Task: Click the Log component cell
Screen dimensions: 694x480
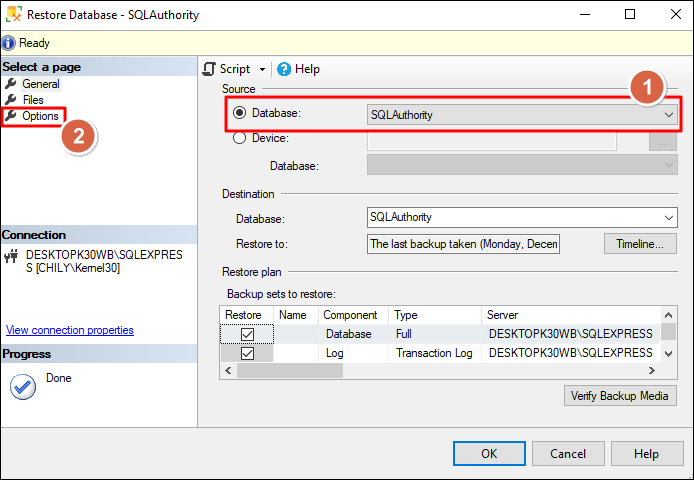Action: tap(353, 353)
